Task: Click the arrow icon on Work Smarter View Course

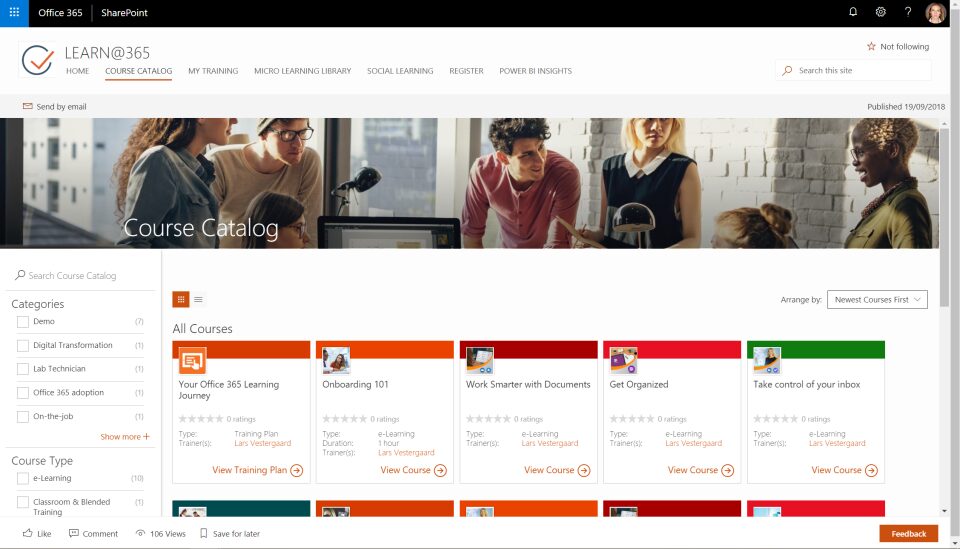Action: 584,470
